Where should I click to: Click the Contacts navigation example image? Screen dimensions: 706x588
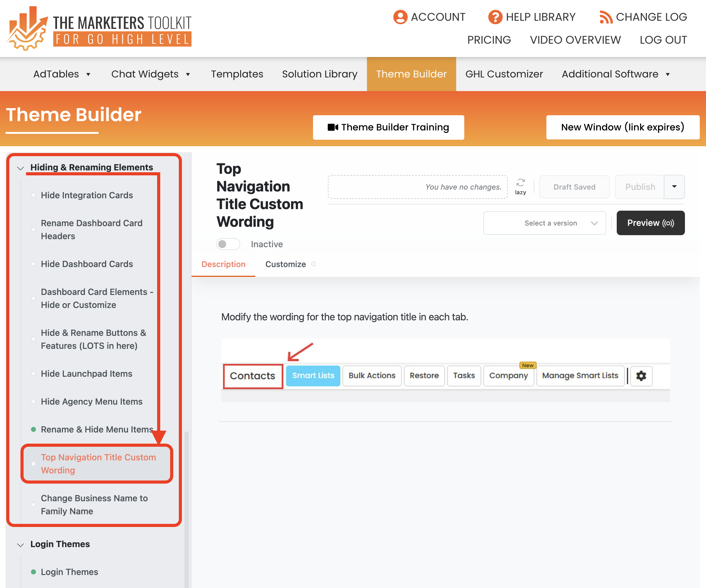tap(445, 370)
